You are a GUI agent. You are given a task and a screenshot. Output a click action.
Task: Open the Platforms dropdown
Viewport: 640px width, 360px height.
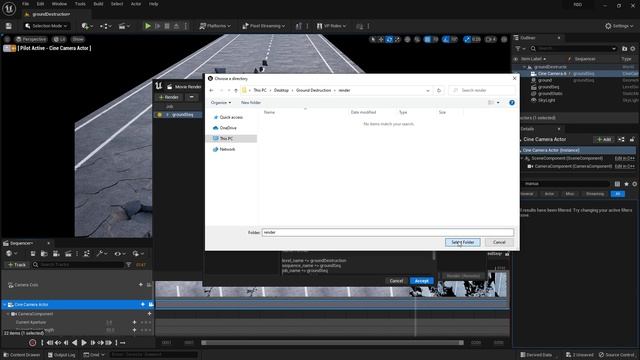(215, 26)
